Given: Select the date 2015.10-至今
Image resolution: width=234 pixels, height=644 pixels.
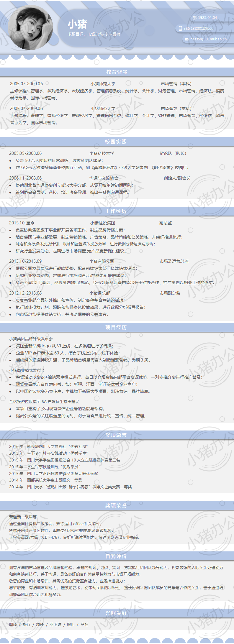Looking at the screenshot, I should (22, 223).
